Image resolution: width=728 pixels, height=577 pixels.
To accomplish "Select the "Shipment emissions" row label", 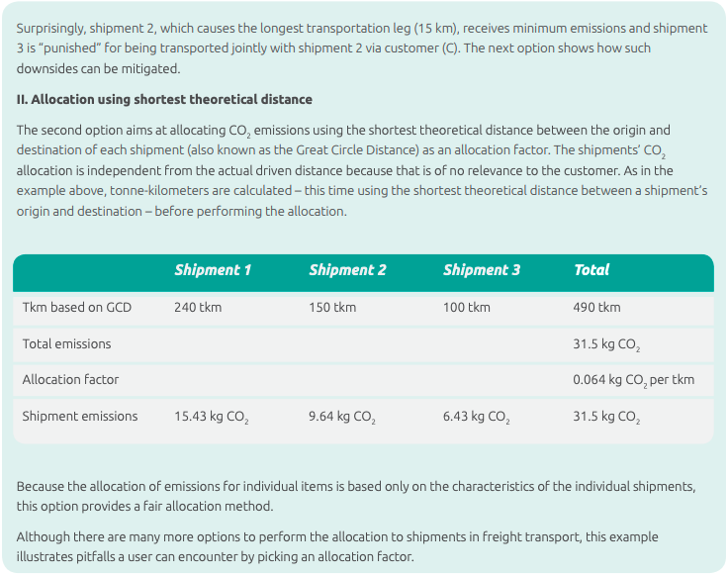I will [x=80, y=417].
